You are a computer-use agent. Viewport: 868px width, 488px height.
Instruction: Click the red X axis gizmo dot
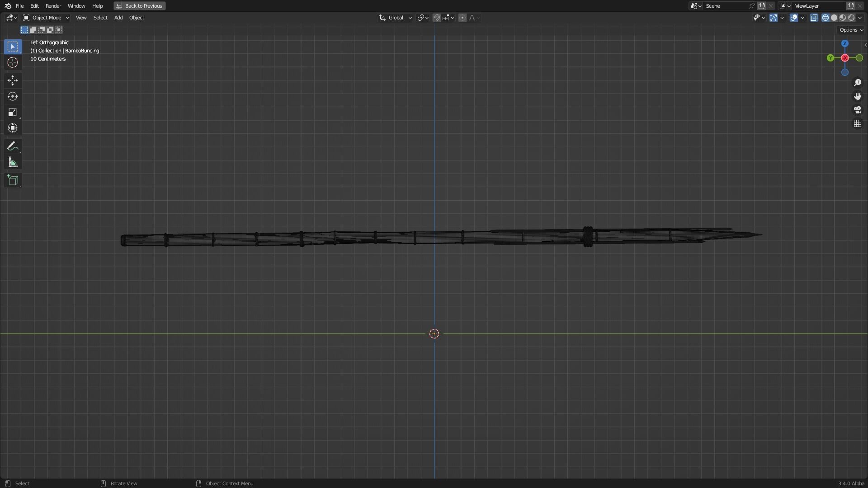tap(845, 58)
